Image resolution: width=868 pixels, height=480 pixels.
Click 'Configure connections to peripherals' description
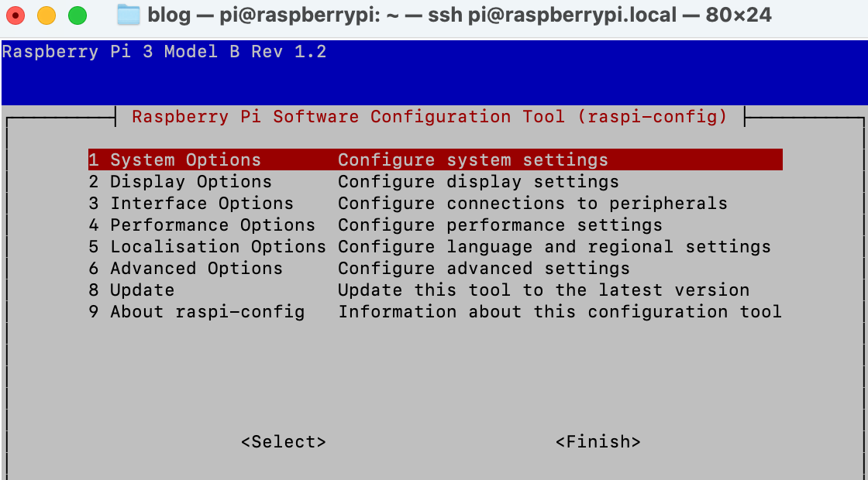[x=532, y=203]
